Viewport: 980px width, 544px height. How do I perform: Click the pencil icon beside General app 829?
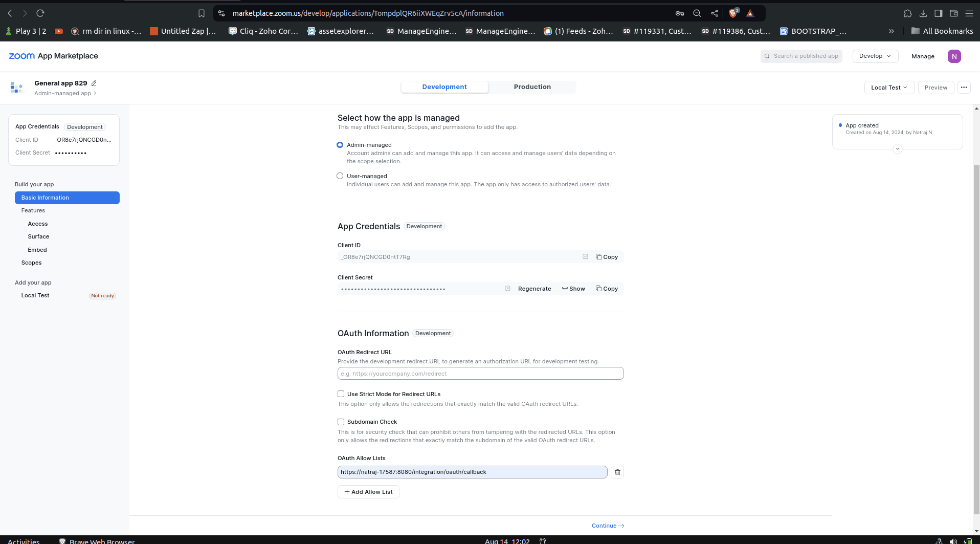pyautogui.click(x=94, y=83)
